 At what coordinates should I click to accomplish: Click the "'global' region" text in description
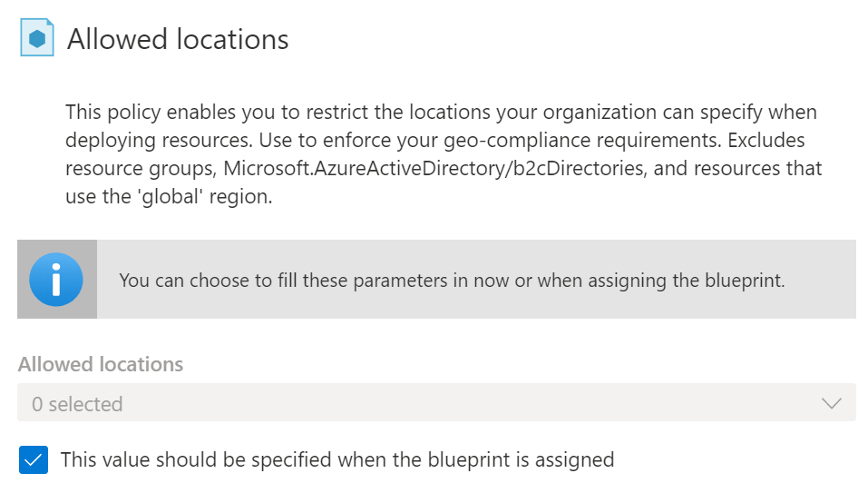point(204,197)
